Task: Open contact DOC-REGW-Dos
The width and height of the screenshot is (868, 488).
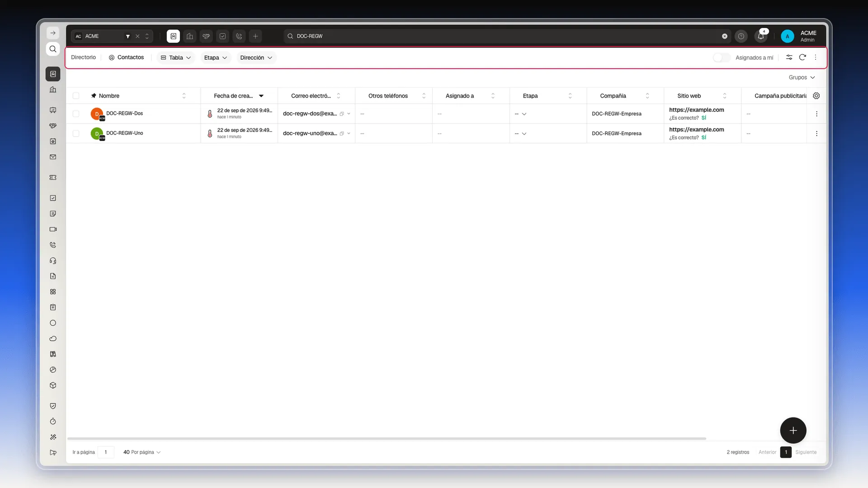Action: click(124, 113)
